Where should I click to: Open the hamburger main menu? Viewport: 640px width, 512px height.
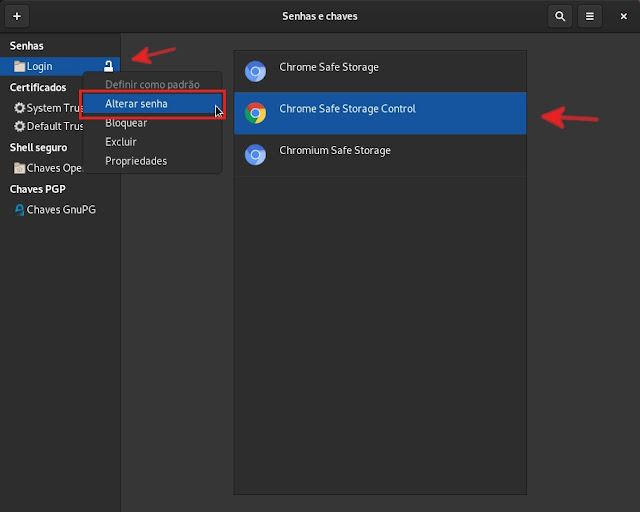pyautogui.click(x=590, y=16)
